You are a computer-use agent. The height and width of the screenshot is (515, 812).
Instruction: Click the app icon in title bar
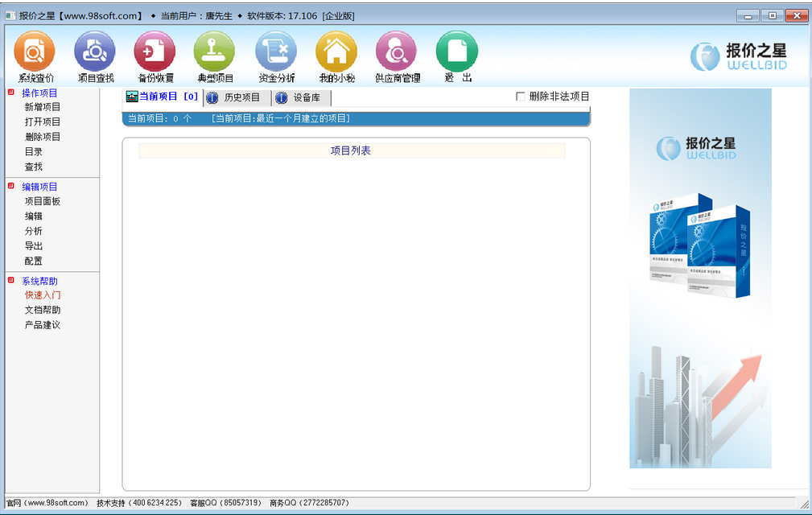click(x=11, y=15)
